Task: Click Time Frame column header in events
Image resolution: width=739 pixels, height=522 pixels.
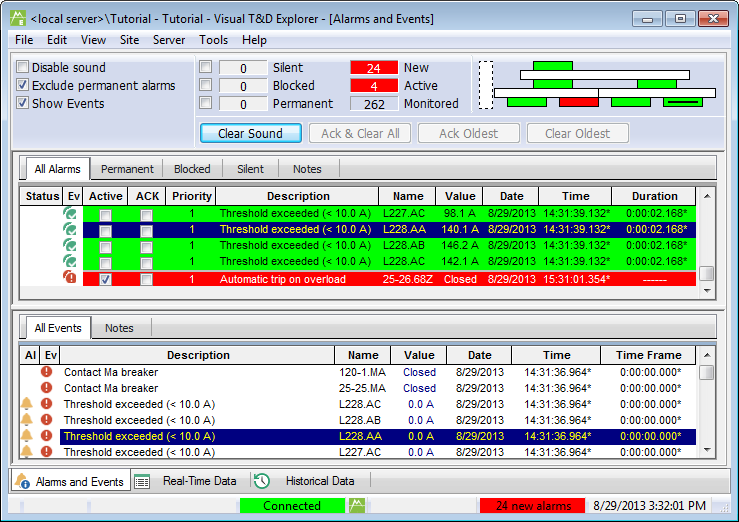Action: (649, 355)
